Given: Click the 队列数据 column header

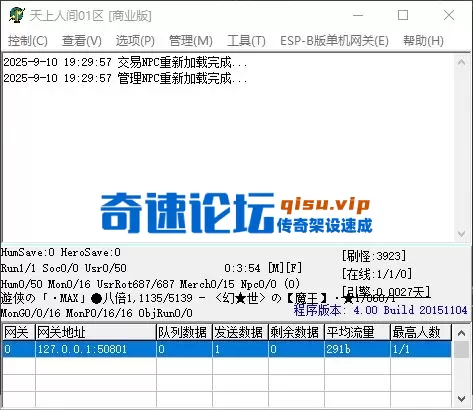Looking at the screenshot, I should click(x=184, y=332).
